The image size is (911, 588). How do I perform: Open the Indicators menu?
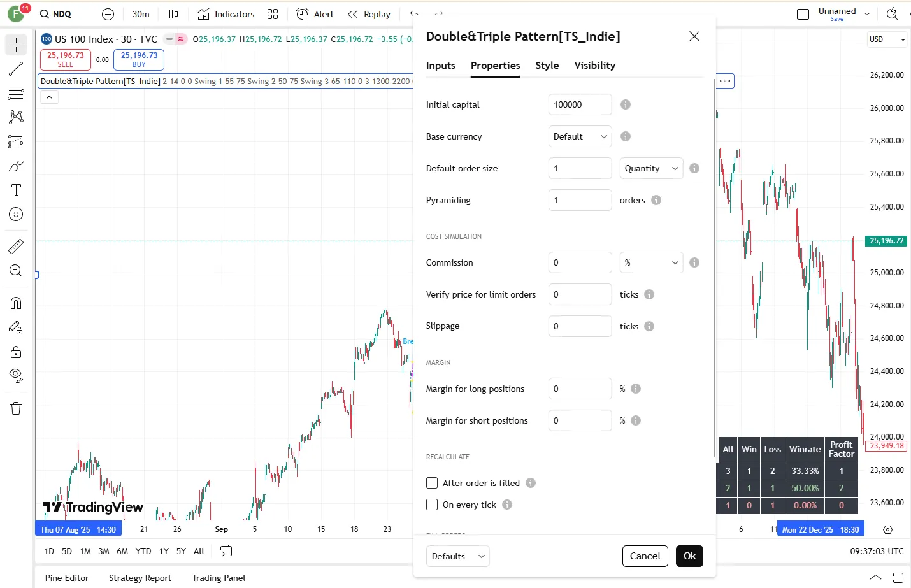point(226,14)
